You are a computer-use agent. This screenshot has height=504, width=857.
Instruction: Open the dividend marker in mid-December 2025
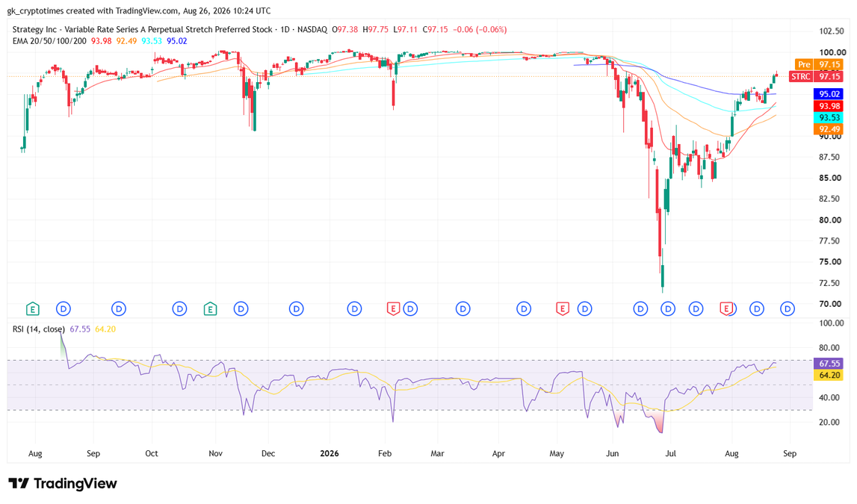point(296,309)
